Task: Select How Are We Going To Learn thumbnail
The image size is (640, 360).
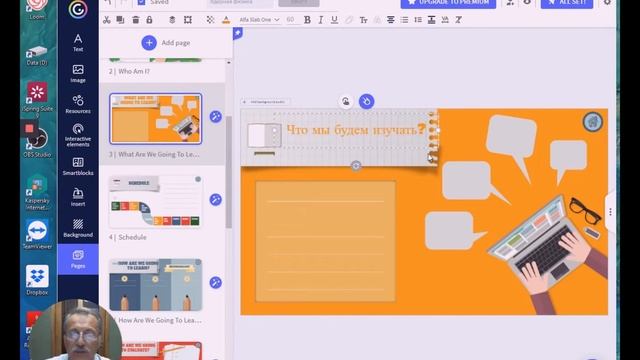Action: (156, 284)
